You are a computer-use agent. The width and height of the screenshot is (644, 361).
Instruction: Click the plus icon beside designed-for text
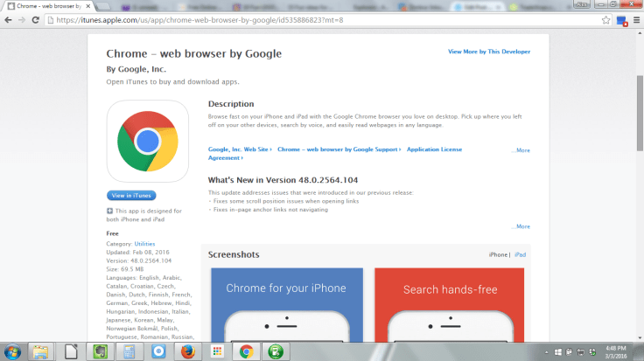coord(109,211)
